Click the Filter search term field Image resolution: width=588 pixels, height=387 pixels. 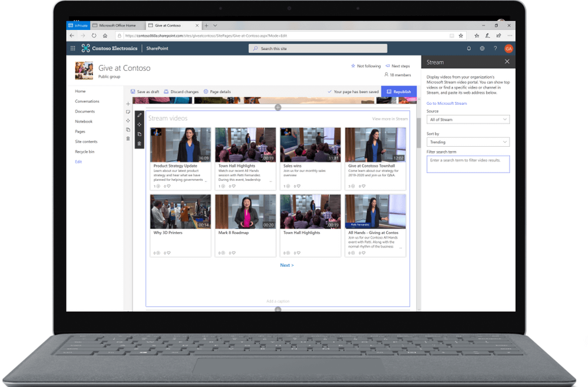[x=468, y=164]
